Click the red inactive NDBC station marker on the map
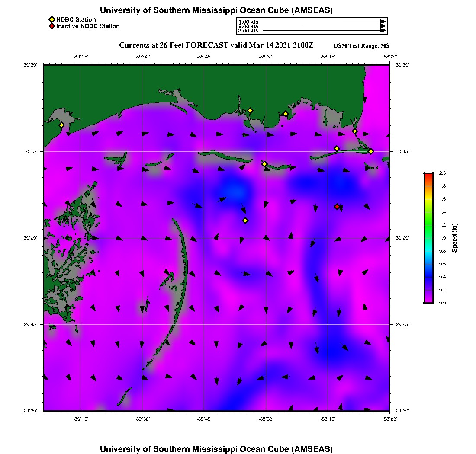This screenshot has width=476, height=454. pyautogui.click(x=337, y=207)
